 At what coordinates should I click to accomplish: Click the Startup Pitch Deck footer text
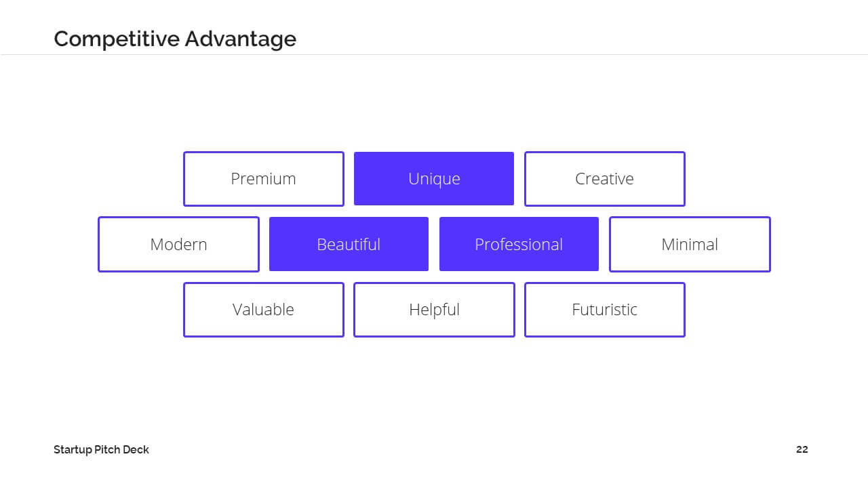pyautogui.click(x=102, y=449)
